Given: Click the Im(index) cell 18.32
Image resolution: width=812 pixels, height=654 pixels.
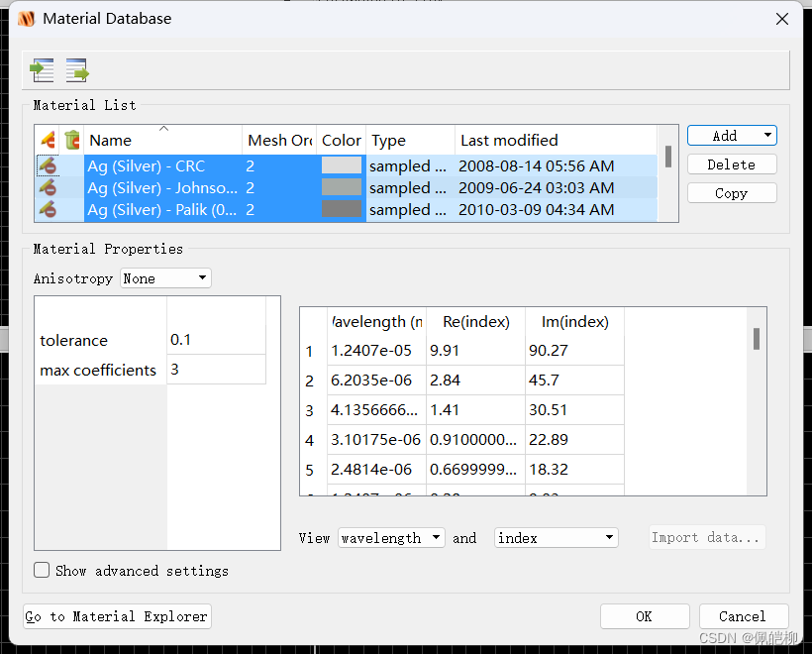Looking at the screenshot, I should (x=574, y=469).
